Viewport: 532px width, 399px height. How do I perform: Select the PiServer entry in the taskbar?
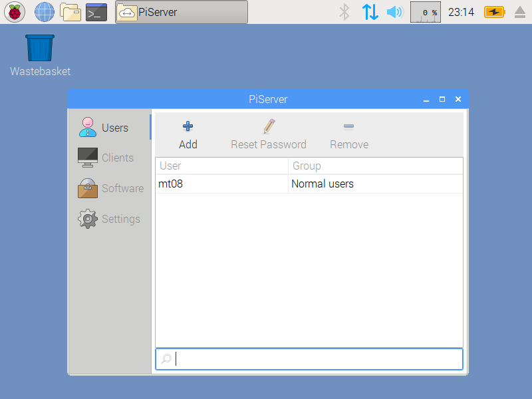tap(180, 11)
